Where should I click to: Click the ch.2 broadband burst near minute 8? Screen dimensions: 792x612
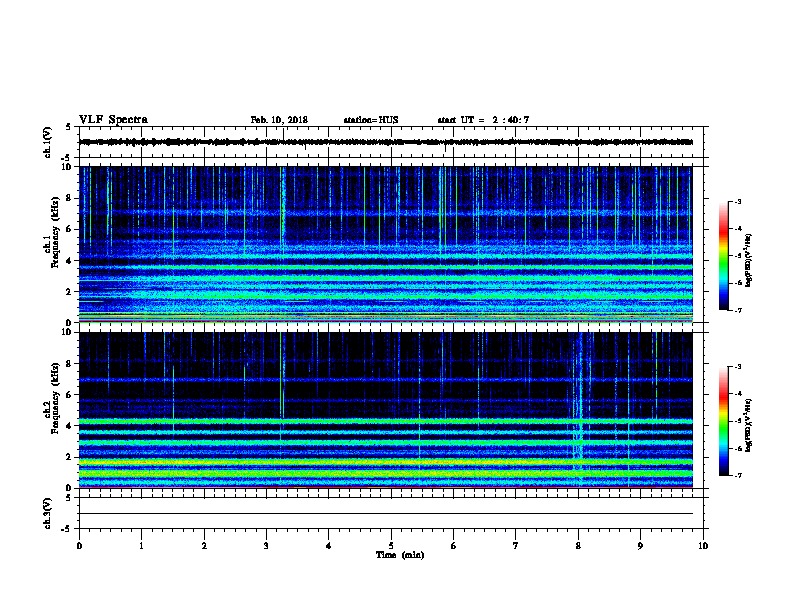579,409
